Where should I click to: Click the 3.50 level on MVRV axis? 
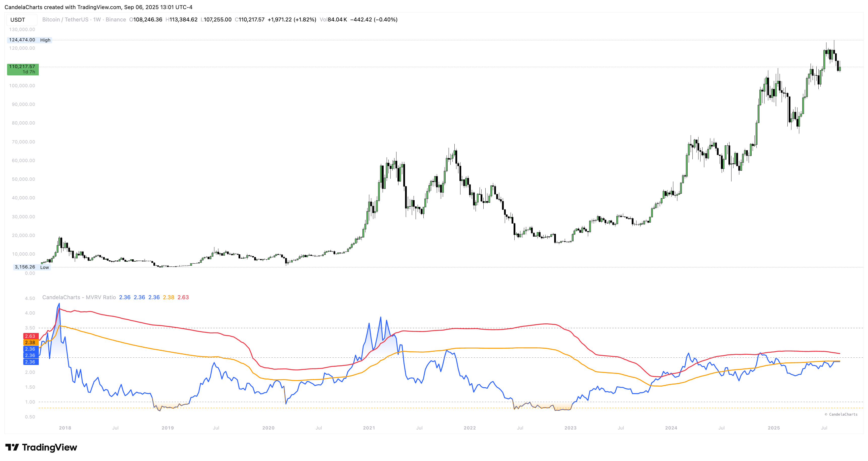[x=30, y=328]
